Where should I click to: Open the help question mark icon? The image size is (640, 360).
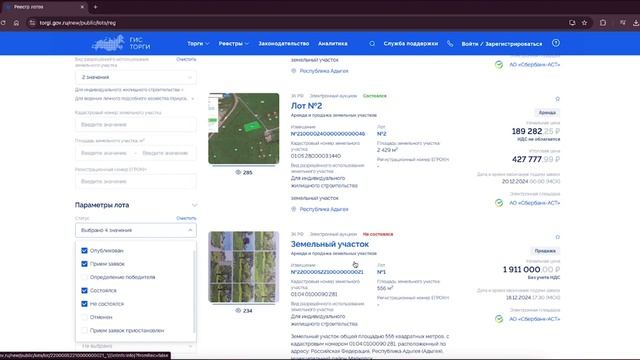click(x=556, y=43)
